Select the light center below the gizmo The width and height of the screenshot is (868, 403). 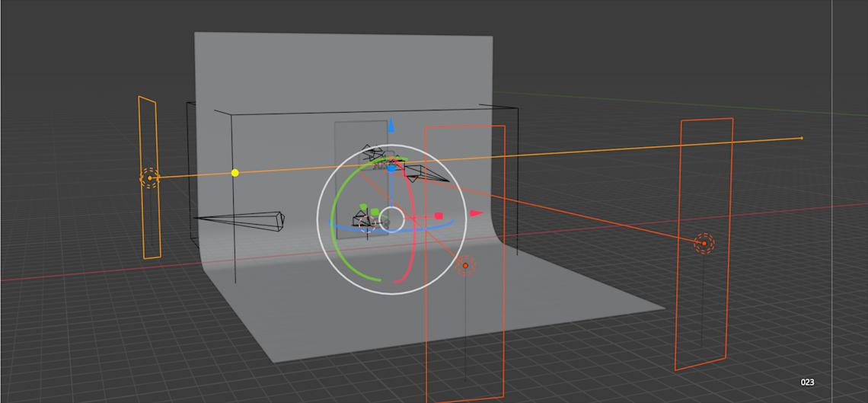[x=465, y=266]
